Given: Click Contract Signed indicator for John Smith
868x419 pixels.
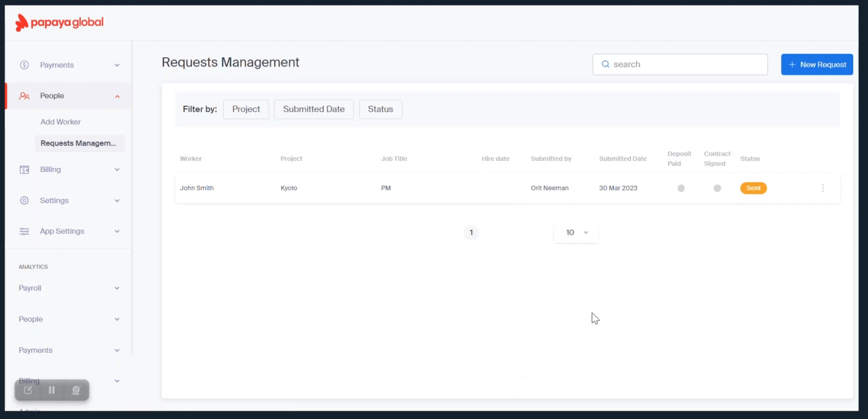Looking at the screenshot, I should [717, 188].
